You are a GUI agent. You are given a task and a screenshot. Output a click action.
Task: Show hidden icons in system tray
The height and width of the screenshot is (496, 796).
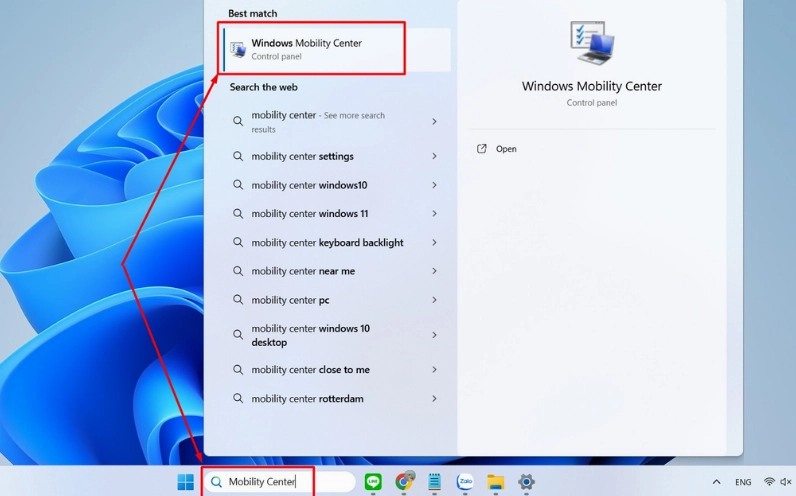point(716,482)
